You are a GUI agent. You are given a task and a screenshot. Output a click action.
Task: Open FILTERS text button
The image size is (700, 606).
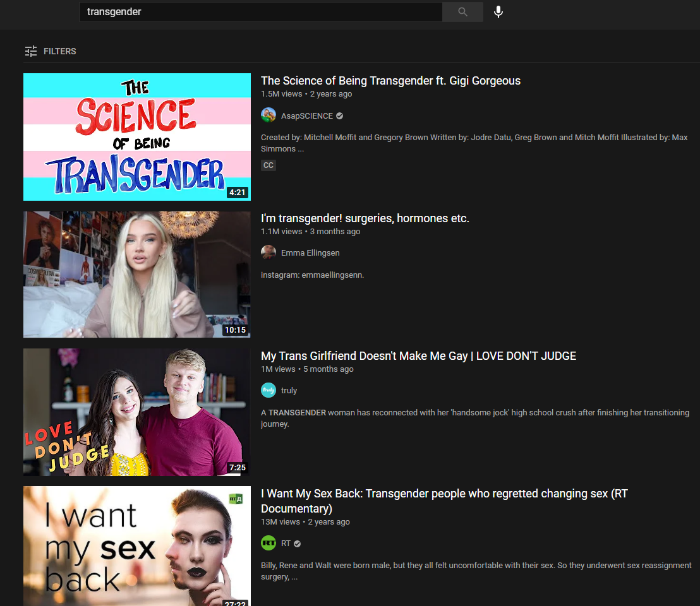[x=60, y=51]
